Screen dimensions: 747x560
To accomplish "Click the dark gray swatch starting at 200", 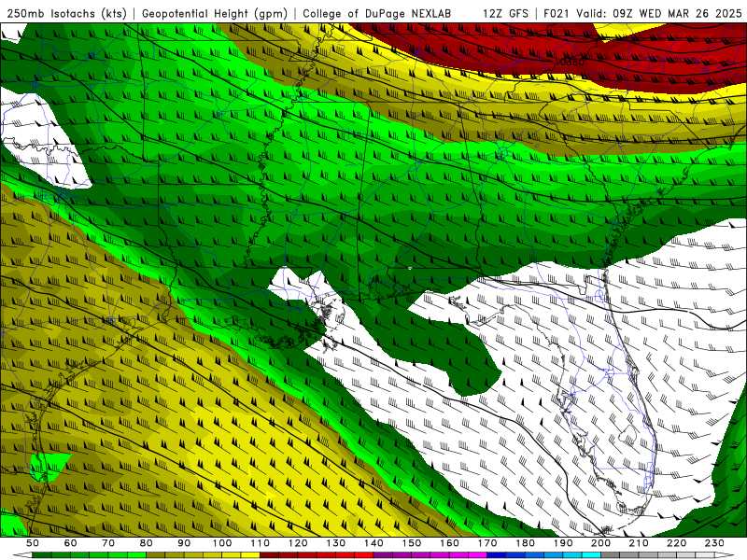I will pyautogui.click(x=611, y=555).
